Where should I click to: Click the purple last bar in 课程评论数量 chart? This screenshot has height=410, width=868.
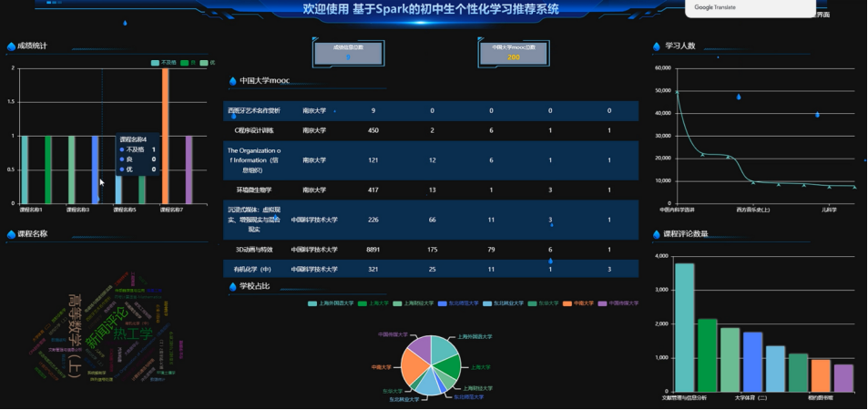tap(843, 378)
